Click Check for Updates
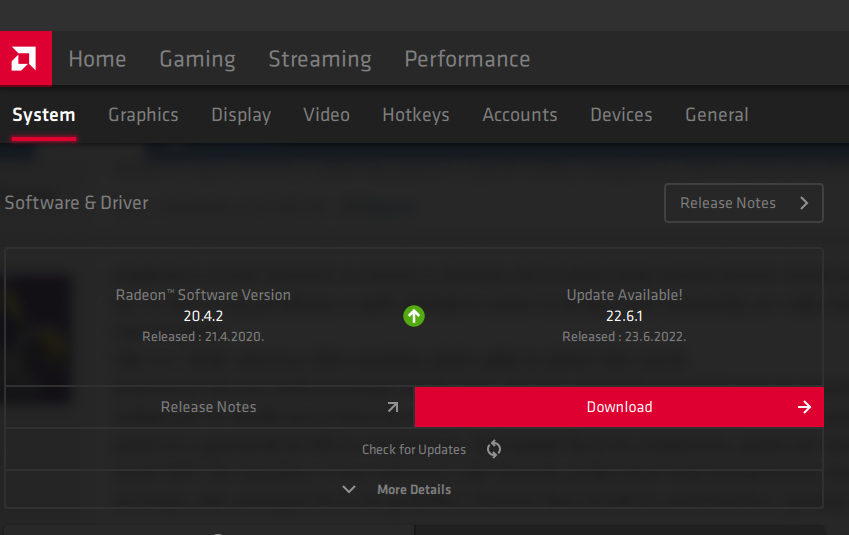 [x=414, y=449]
